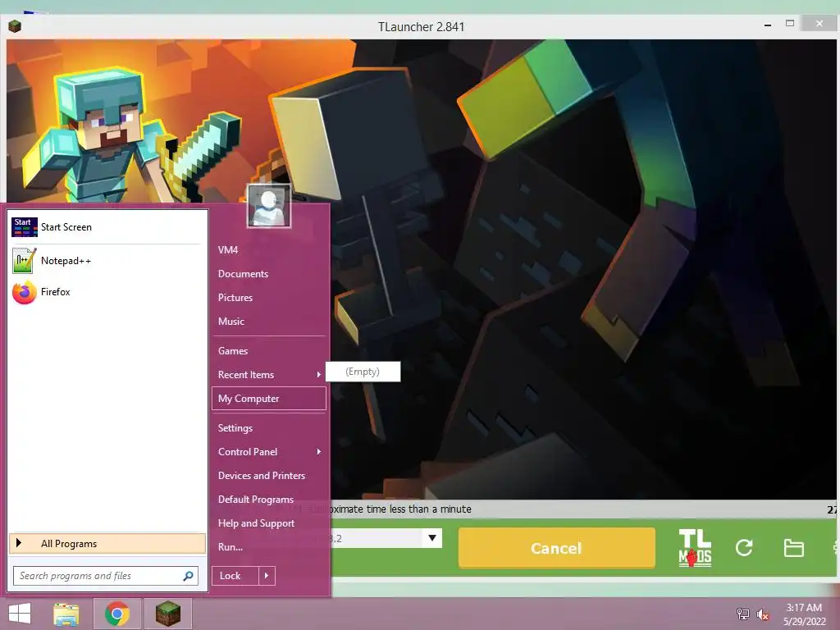Open TLauncher version dropdown arrow
The width and height of the screenshot is (840, 630).
pyautogui.click(x=432, y=538)
